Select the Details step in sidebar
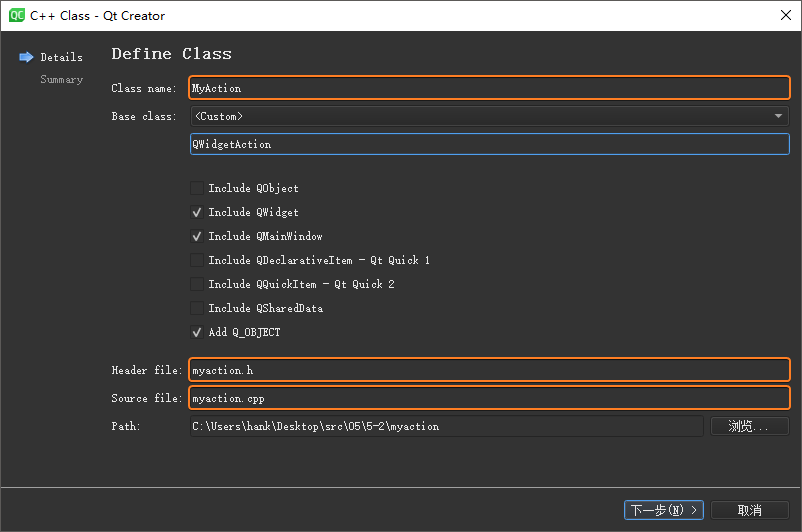Screen dimensions: 802x532 tap(61, 57)
